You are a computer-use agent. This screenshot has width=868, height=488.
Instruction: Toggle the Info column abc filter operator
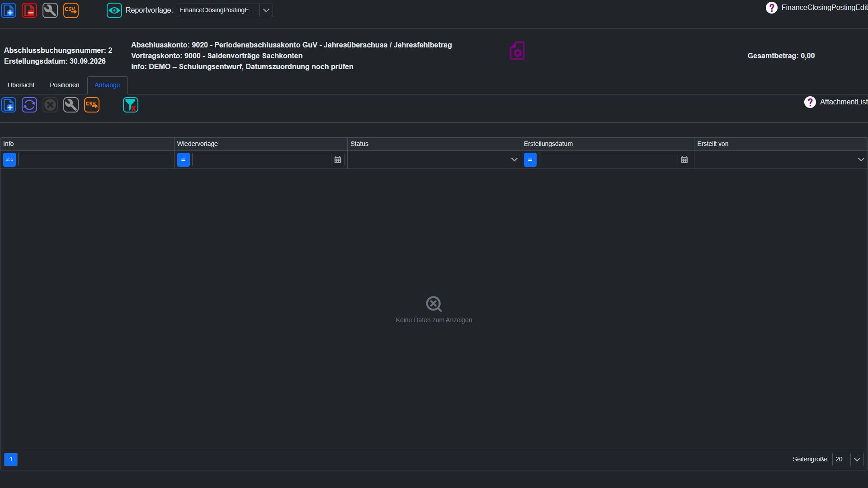(x=9, y=160)
